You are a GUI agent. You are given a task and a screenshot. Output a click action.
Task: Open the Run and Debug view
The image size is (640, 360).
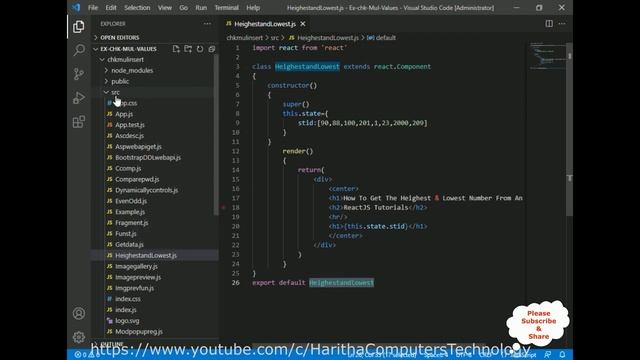click(79, 98)
